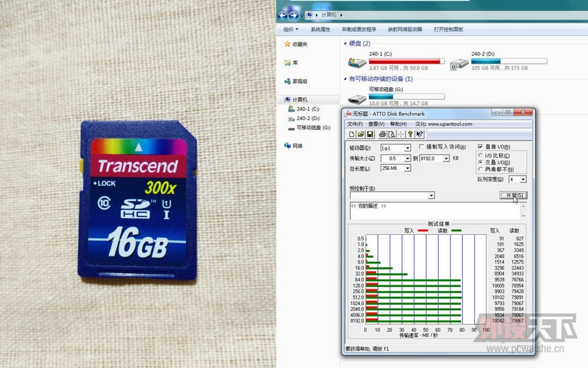Click the Print Preview icon in ATTO toolbar
The height and width of the screenshot is (368, 588).
point(392,134)
